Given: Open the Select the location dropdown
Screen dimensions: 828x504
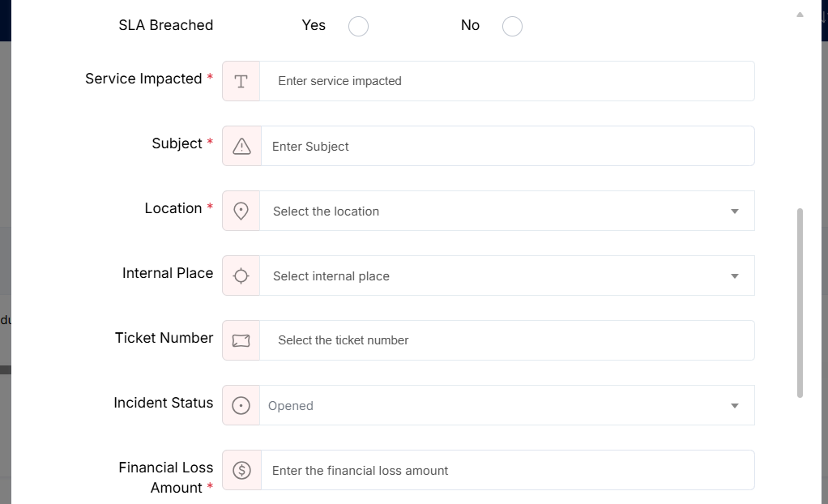Looking at the screenshot, I should [x=507, y=211].
